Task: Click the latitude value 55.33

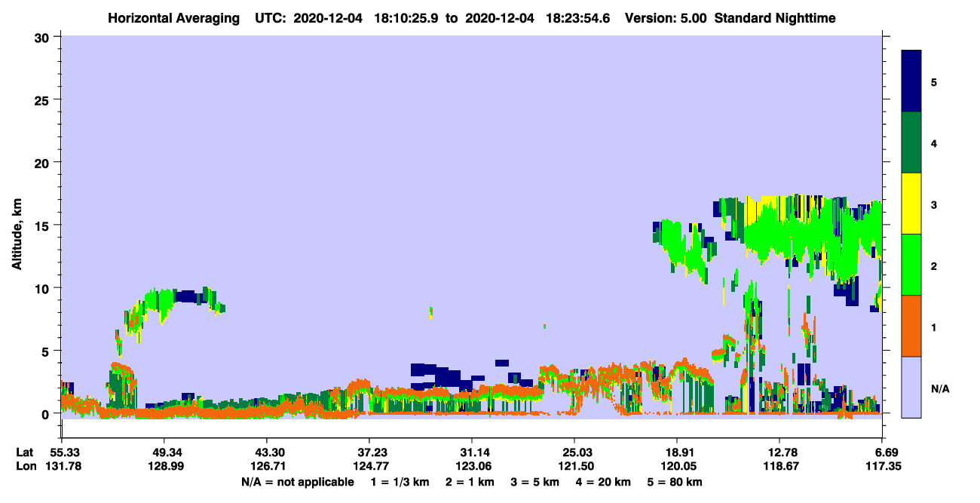Action: (62, 452)
